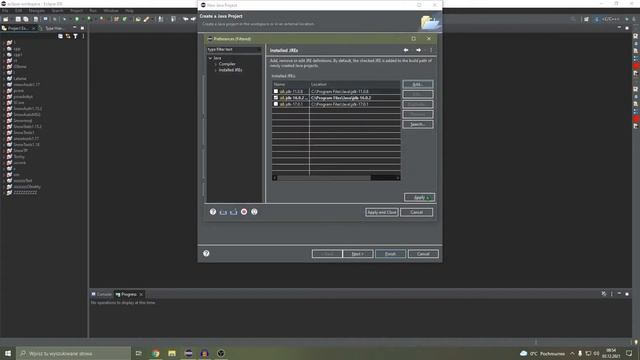
Task: Check the jdk-17.0.1 JRE checkbox
Action: click(276, 104)
